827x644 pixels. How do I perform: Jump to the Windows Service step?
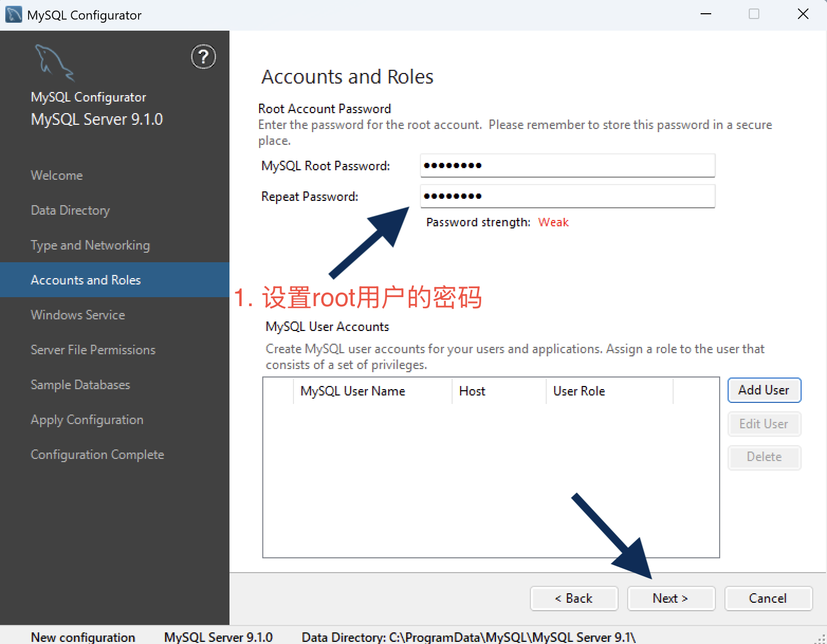coord(78,315)
